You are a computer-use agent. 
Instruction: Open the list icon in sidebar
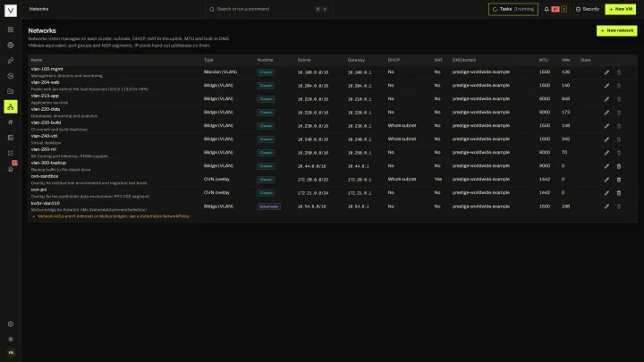[11, 153]
